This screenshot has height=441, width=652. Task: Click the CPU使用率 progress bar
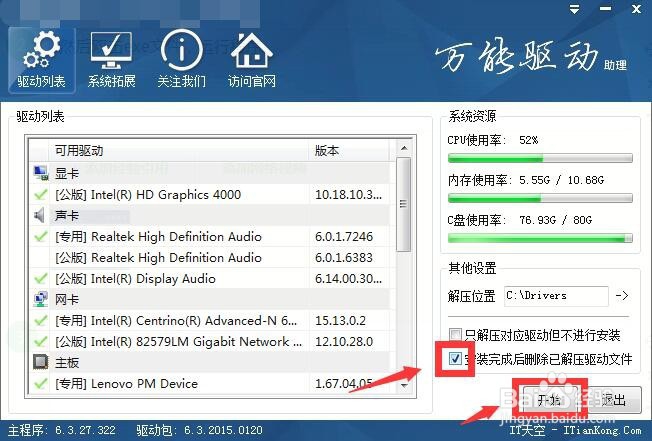(540, 158)
